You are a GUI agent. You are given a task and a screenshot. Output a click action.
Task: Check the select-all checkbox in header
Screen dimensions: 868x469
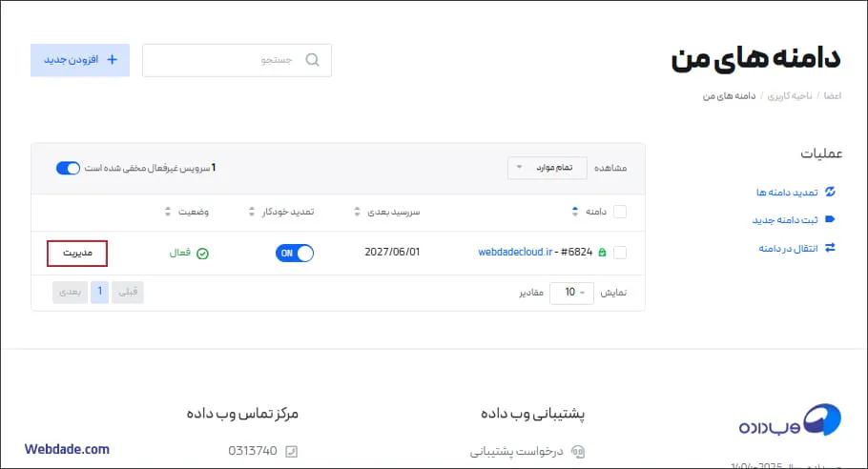coord(620,212)
